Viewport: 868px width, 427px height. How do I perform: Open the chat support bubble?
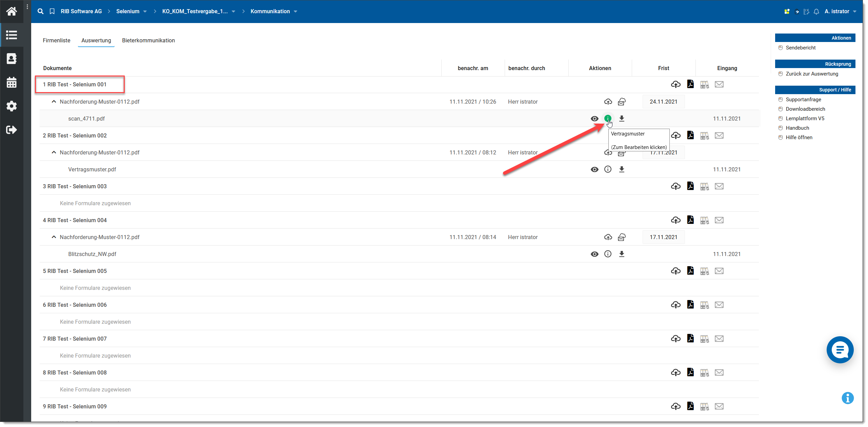(x=840, y=350)
